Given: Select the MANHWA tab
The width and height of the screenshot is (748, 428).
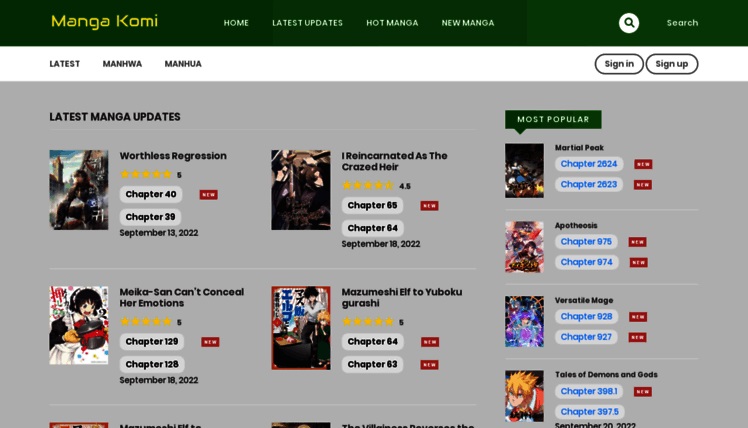Looking at the screenshot, I should 122,64.
